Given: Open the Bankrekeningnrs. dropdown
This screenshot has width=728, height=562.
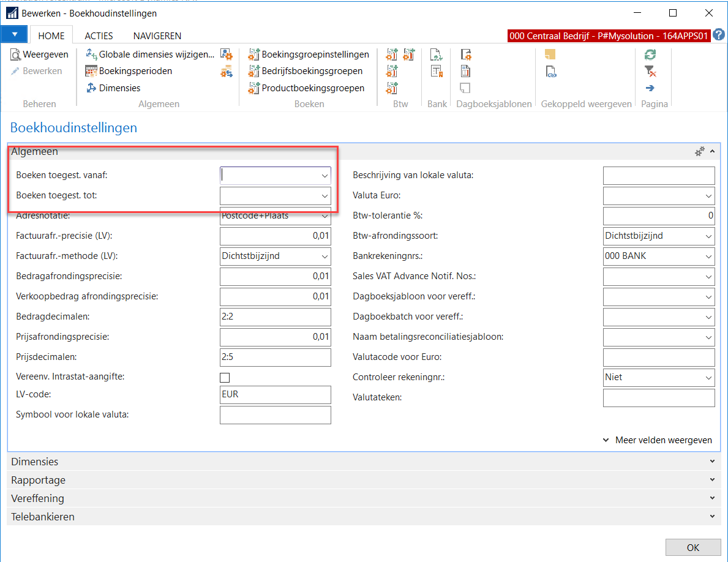Looking at the screenshot, I should click(x=708, y=257).
